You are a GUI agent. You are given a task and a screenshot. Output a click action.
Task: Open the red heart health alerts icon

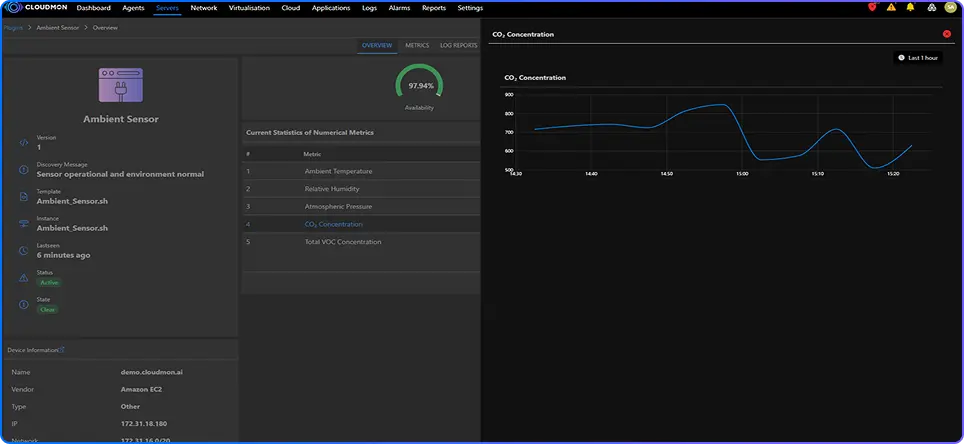[872, 7]
